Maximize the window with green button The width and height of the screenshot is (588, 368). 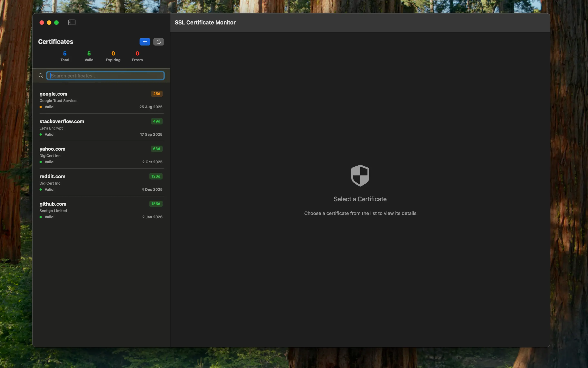tap(56, 22)
